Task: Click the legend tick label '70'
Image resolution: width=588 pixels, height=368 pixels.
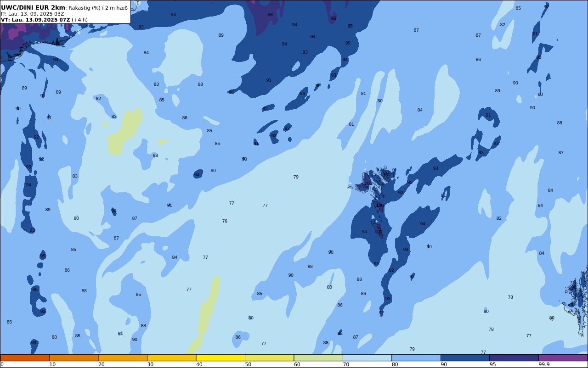Action: coord(346,364)
